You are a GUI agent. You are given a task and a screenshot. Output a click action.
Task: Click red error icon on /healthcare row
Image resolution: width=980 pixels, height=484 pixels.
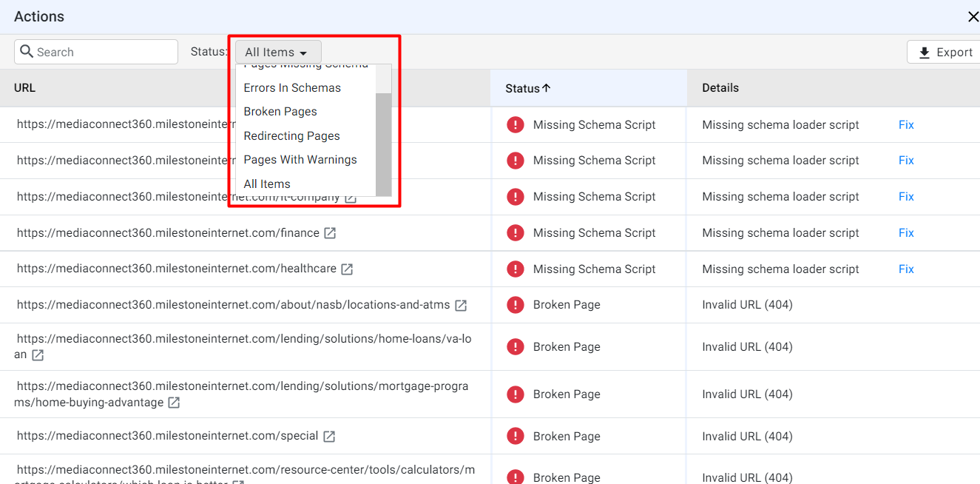click(x=516, y=269)
